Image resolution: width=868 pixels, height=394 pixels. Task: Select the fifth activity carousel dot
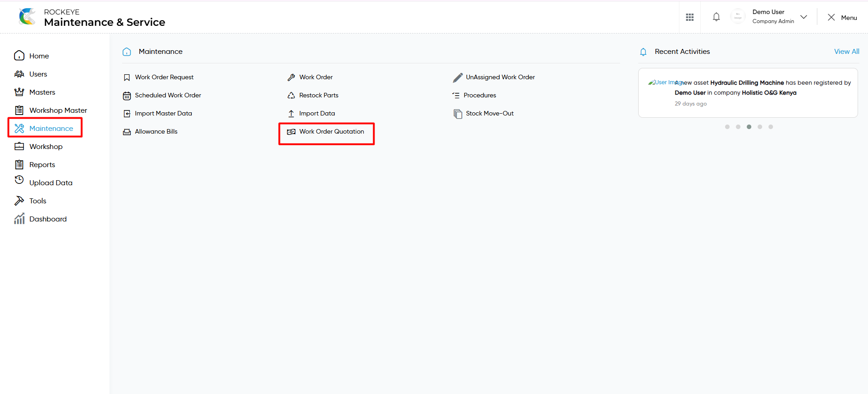pos(771,127)
